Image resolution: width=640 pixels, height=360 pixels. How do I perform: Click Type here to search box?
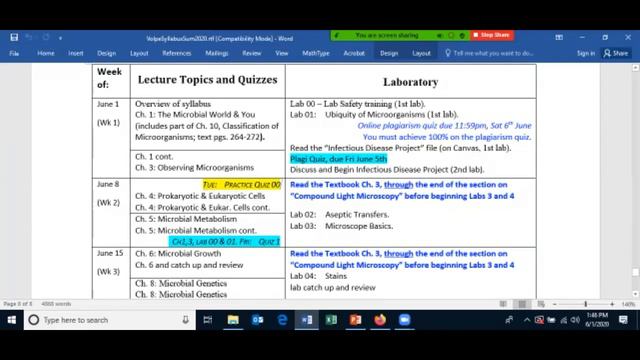(109, 320)
